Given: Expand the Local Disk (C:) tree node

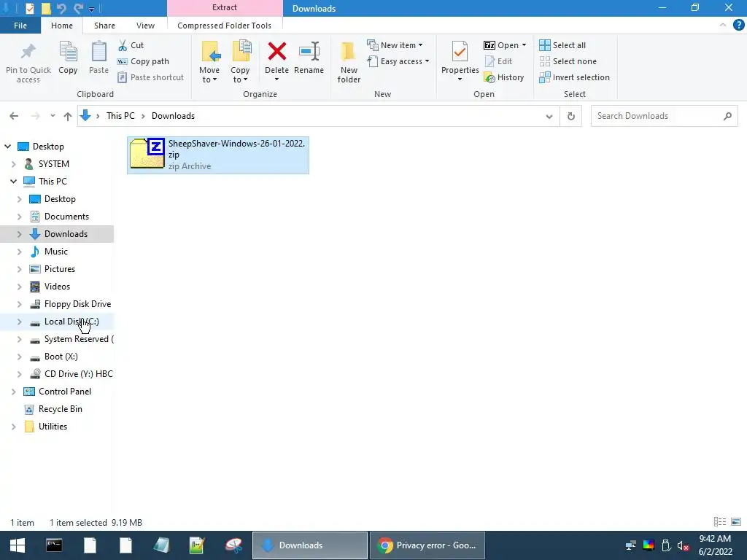Looking at the screenshot, I should 20,322.
